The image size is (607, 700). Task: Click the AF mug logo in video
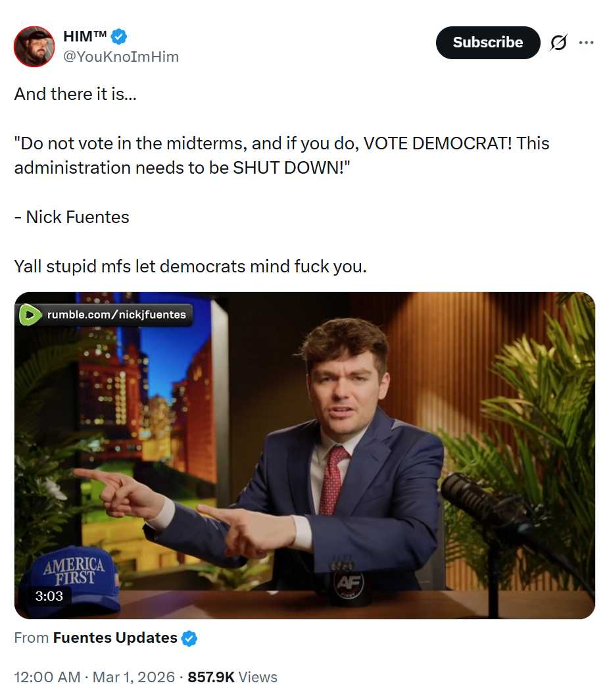[x=349, y=584]
